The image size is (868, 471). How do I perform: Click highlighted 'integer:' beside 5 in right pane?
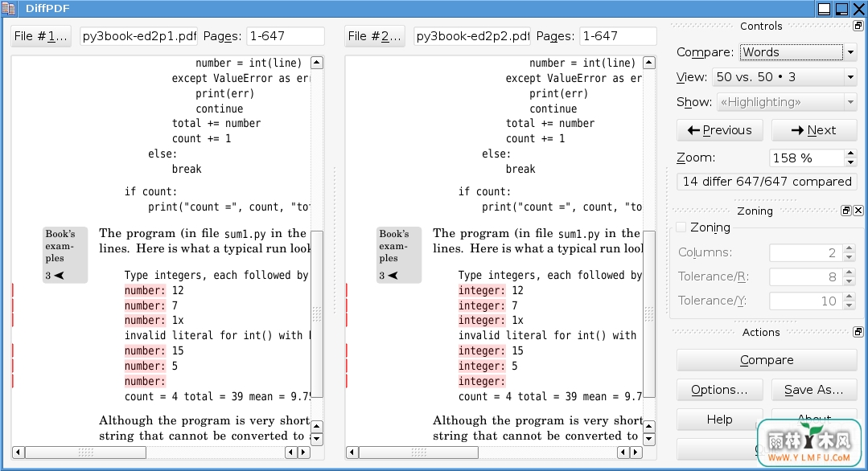(x=482, y=366)
